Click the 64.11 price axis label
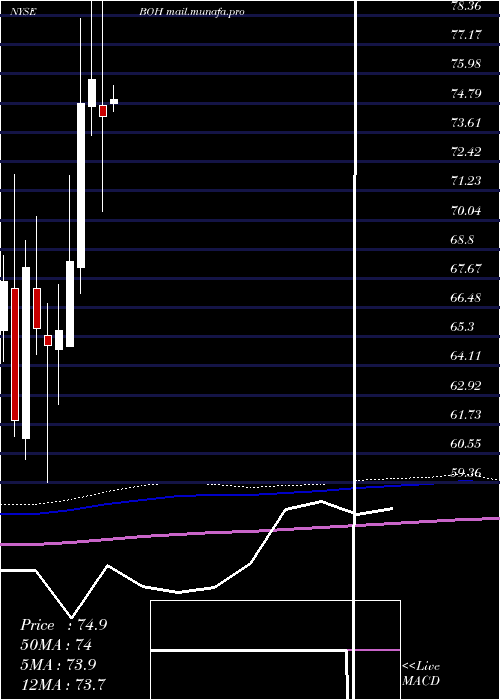The width and height of the screenshot is (500, 700). coord(466,356)
